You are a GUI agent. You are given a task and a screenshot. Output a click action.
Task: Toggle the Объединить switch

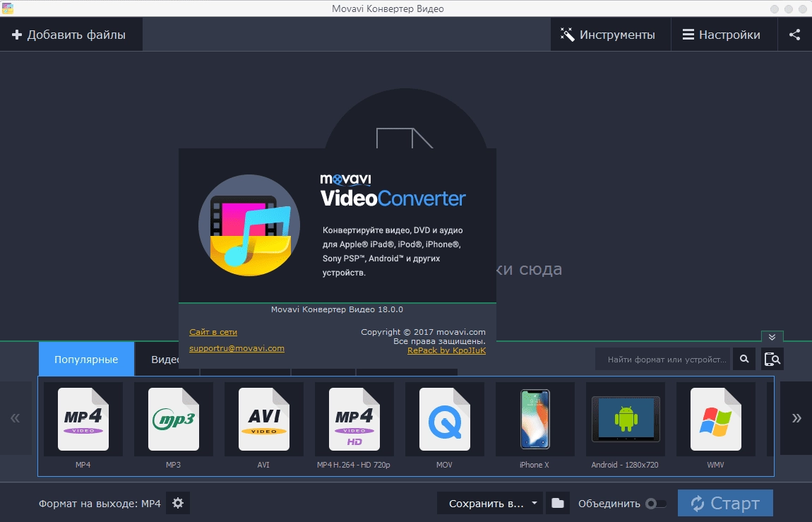pos(656,504)
